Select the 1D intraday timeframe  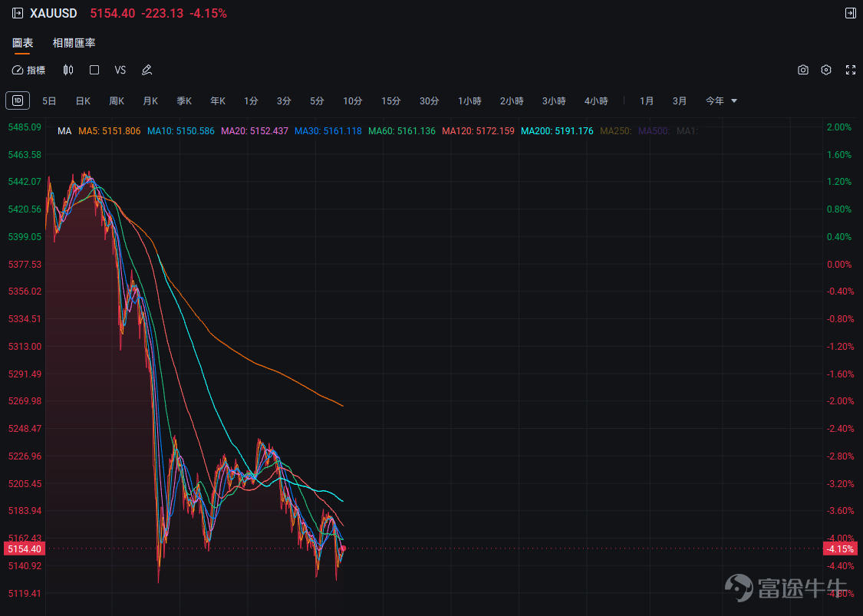pos(18,100)
